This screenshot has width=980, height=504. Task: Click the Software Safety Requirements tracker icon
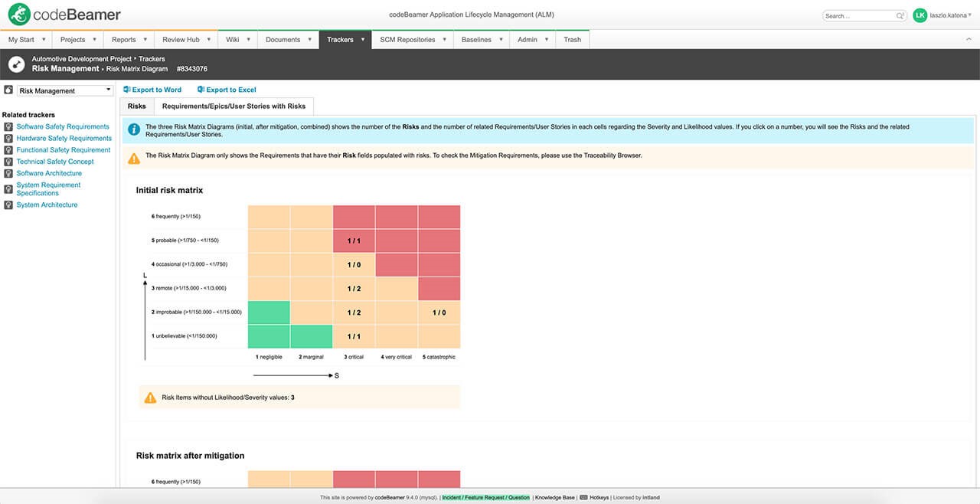pyautogui.click(x=8, y=126)
